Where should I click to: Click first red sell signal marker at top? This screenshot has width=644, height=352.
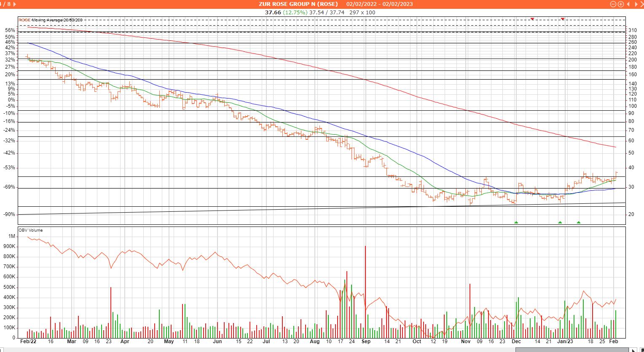point(532,19)
